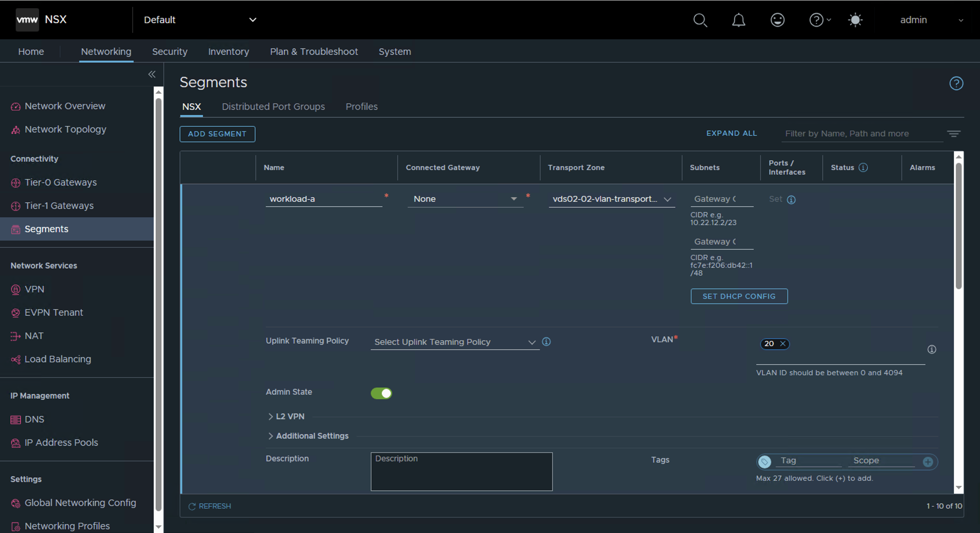Click the tag icon beside the Tags field

765,462
